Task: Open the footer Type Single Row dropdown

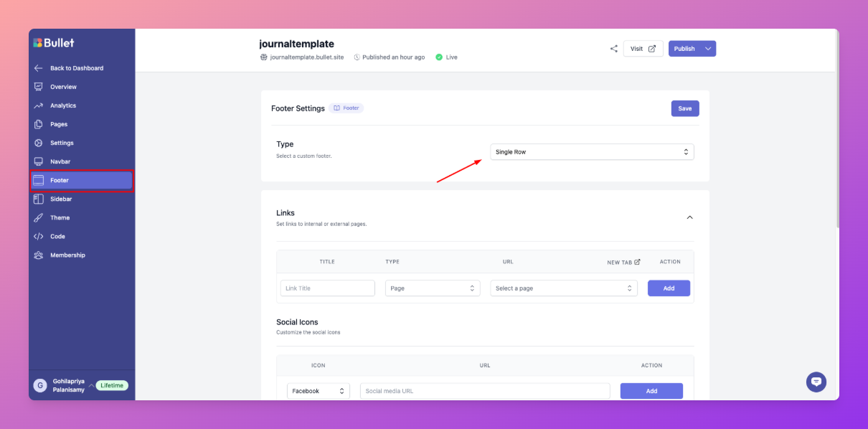Action: (x=593, y=152)
